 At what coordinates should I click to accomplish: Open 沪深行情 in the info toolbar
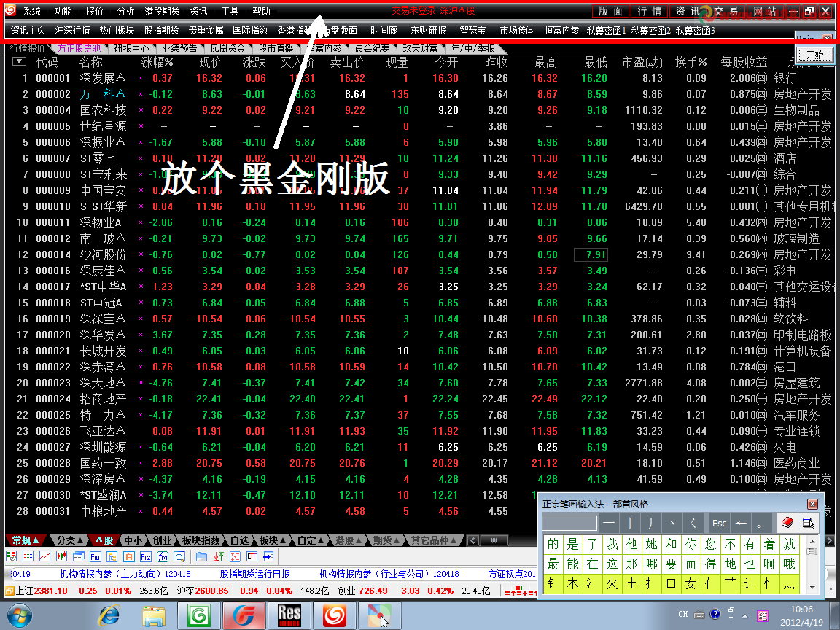coord(72,30)
